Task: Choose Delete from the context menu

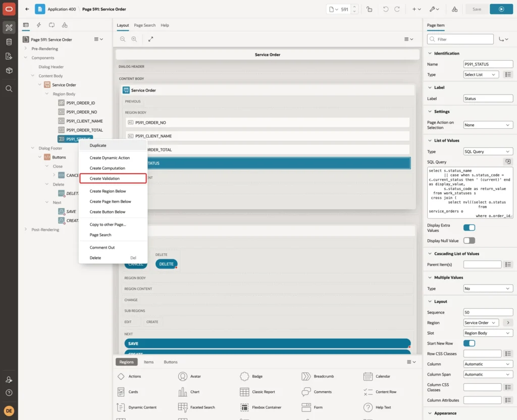Action: point(113,258)
